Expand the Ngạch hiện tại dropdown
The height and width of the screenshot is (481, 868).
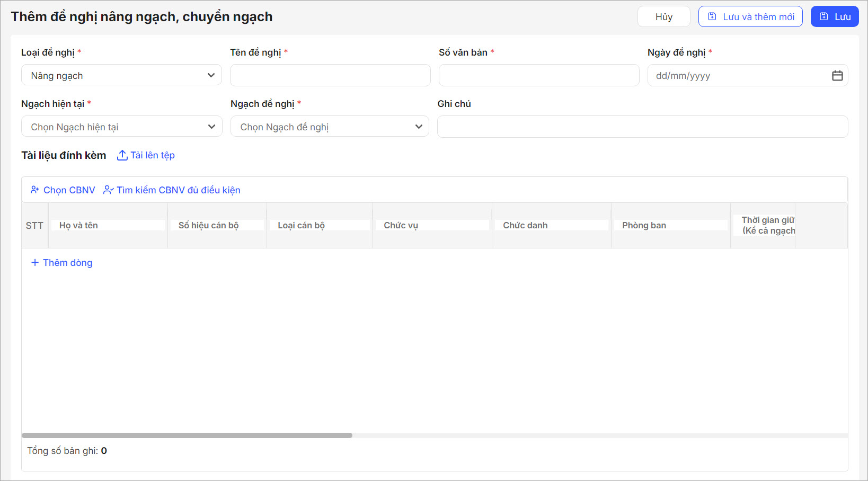coord(121,127)
